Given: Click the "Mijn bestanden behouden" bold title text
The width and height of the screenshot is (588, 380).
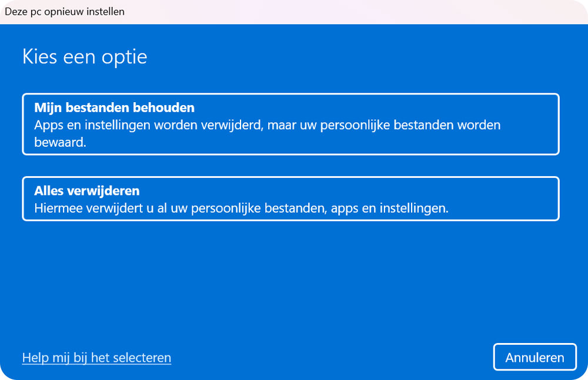Looking at the screenshot, I should coord(114,108).
